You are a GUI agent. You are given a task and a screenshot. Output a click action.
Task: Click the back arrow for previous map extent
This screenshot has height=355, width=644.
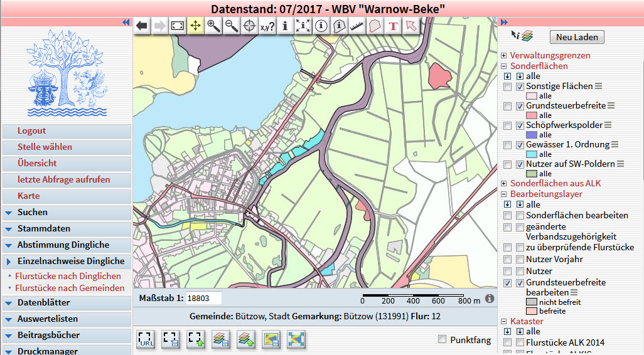(142, 26)
